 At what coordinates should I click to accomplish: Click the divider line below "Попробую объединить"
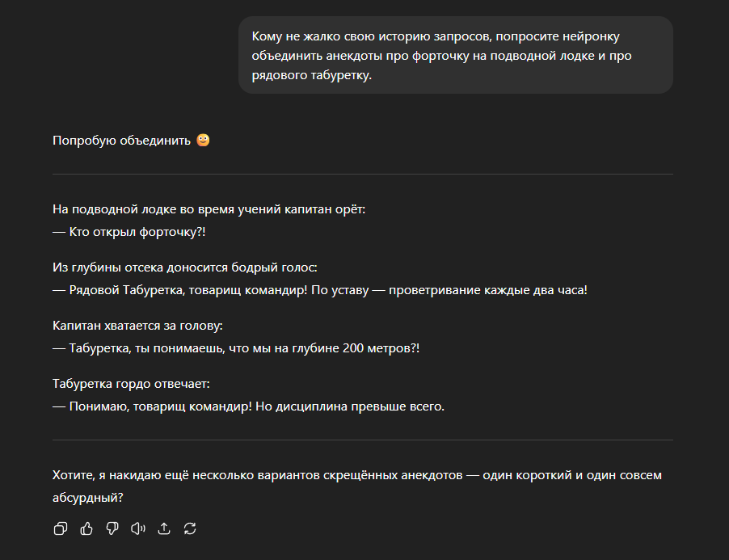point(363,175)
